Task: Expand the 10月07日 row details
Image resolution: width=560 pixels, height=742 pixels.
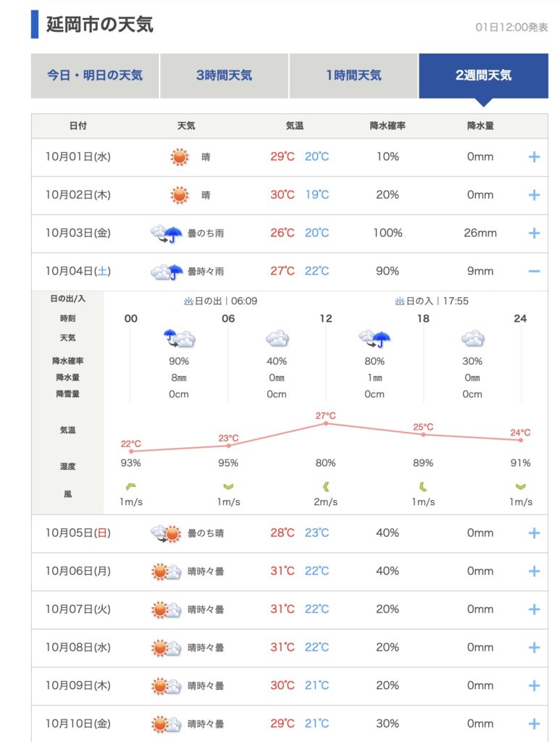Action: 534,609
